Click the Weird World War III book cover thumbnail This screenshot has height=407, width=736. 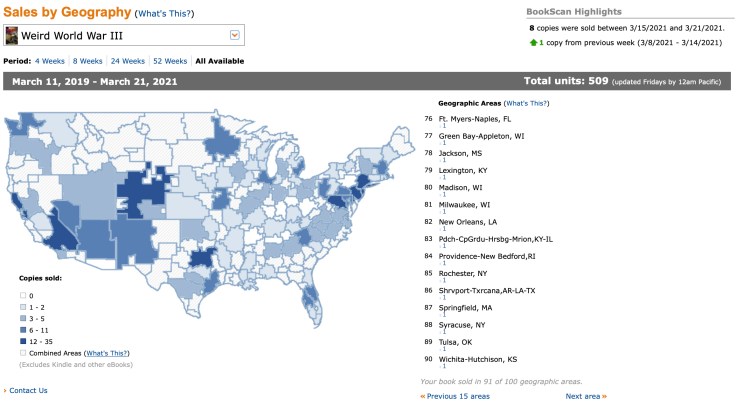[12, 36]
